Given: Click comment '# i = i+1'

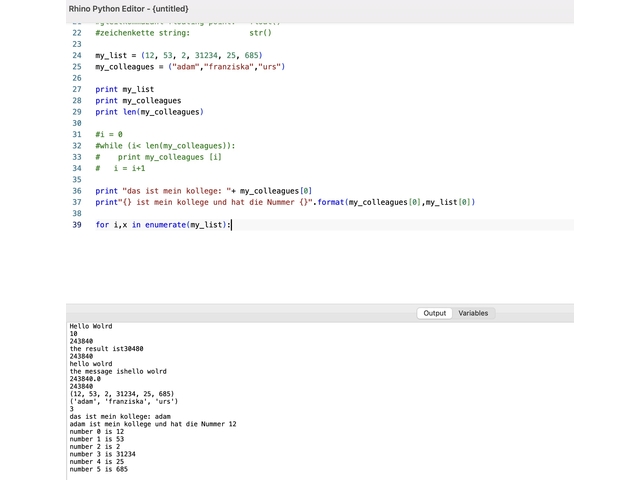Looking at the screenshot, I should click(120, 168).
